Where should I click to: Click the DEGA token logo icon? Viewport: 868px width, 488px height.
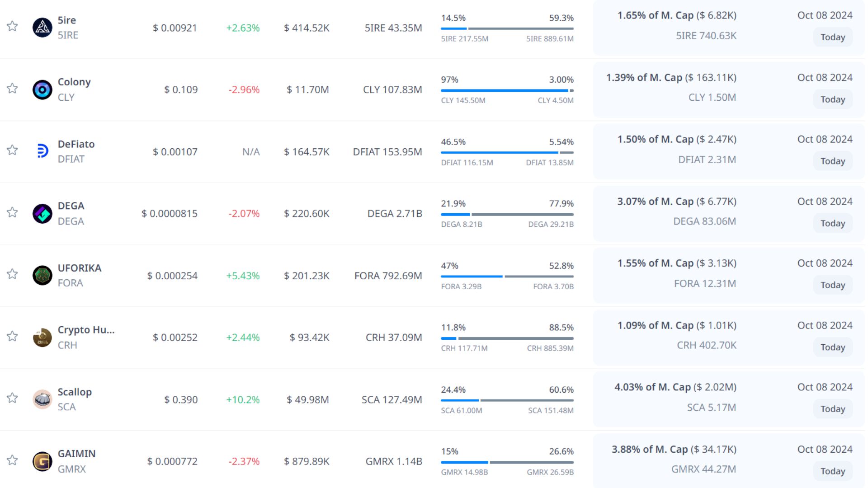(x=42, y=213)
